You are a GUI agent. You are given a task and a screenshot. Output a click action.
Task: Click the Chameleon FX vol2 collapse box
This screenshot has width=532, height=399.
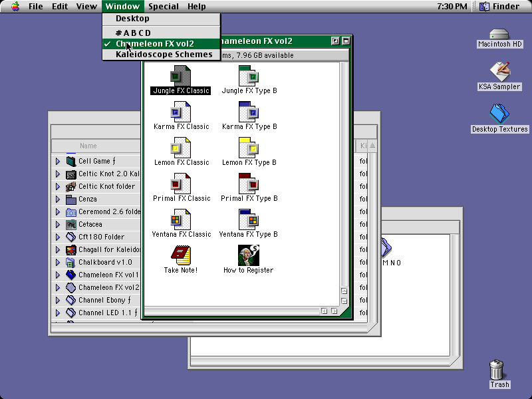point(346,41)
